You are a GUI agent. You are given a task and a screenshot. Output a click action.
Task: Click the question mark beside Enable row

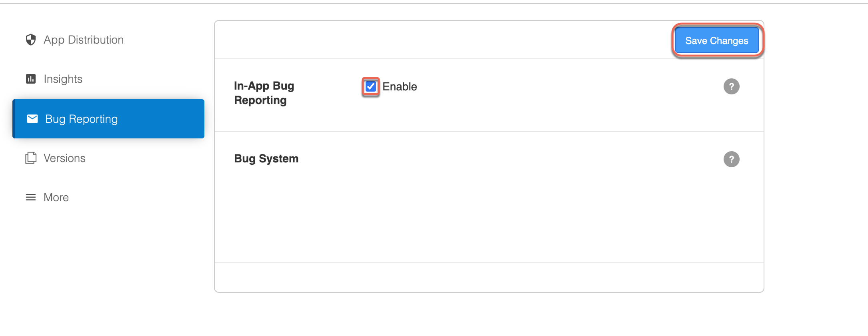[x=732, y=86]
